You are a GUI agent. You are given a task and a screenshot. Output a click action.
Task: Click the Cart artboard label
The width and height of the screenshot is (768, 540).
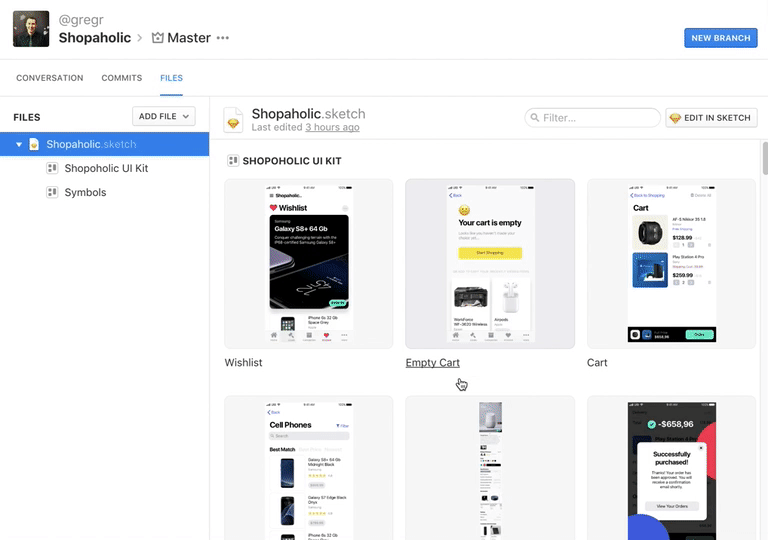597,363
